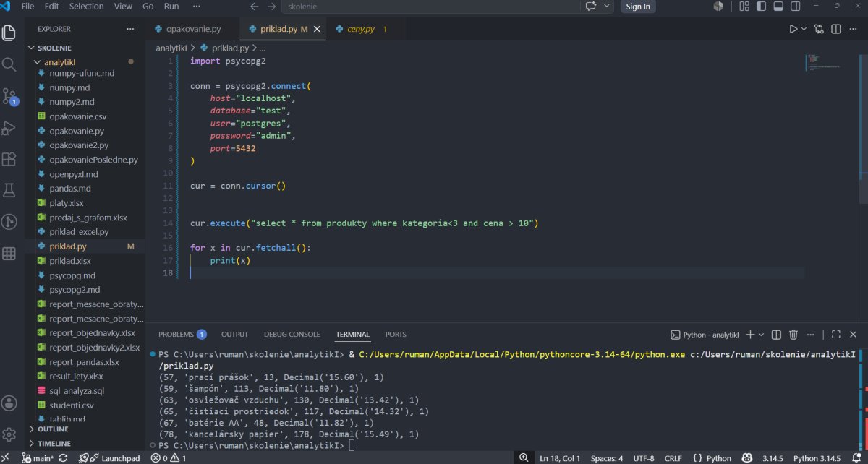This screenshot has height=464, width=868.
Task: Toggle the bottom panel visibility
Action: [778, 7]
